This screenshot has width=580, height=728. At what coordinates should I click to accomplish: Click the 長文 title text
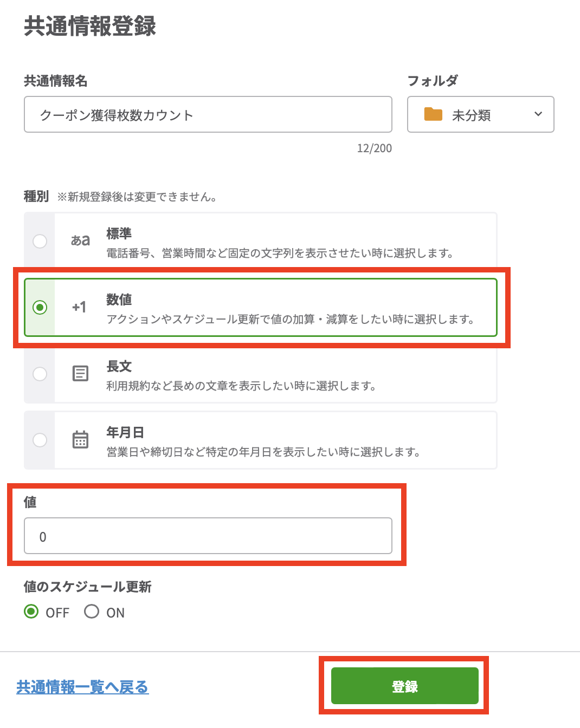119,366
